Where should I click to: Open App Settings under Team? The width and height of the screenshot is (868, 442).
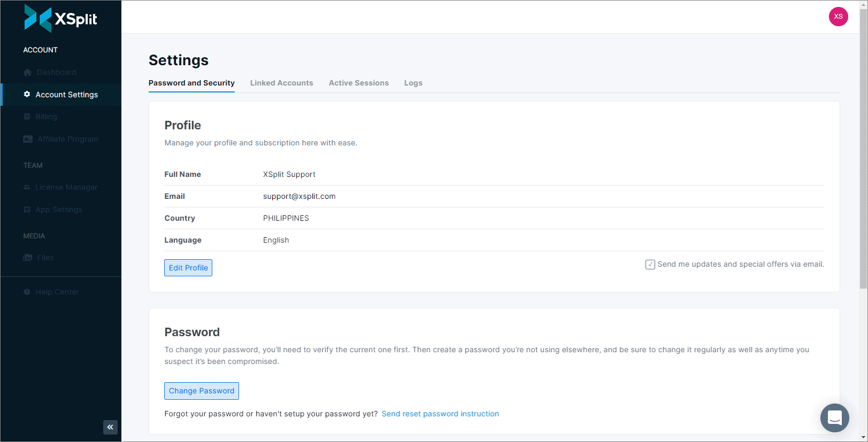point(59,210)
